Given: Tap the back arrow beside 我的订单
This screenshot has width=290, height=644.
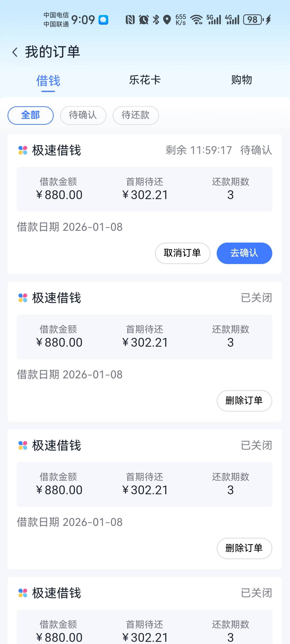Looking at the screenshot, I should pos(15,52).
